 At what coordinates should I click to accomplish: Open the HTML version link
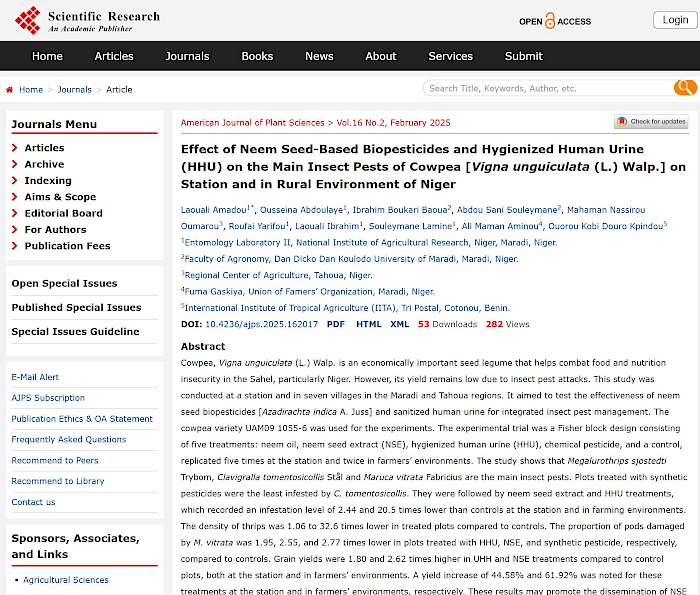click(368, 325)
